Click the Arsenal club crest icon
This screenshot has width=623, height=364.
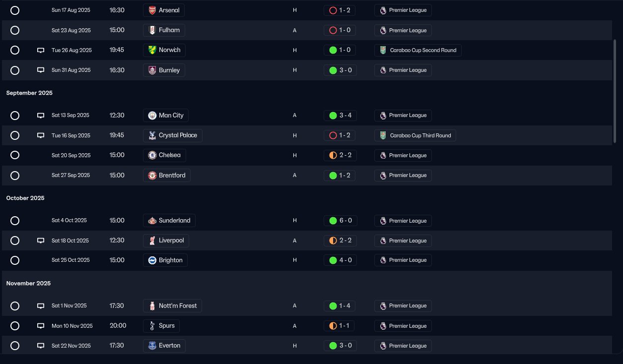point(152,10)
